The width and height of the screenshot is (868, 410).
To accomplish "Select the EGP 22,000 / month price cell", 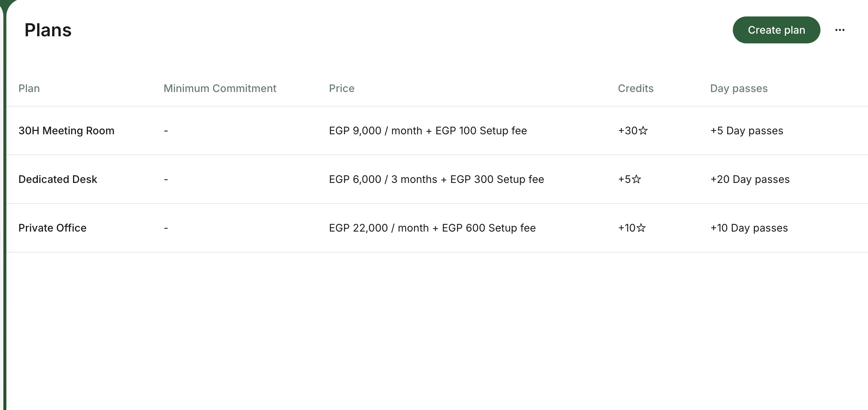I will click(x=433, y=228).
